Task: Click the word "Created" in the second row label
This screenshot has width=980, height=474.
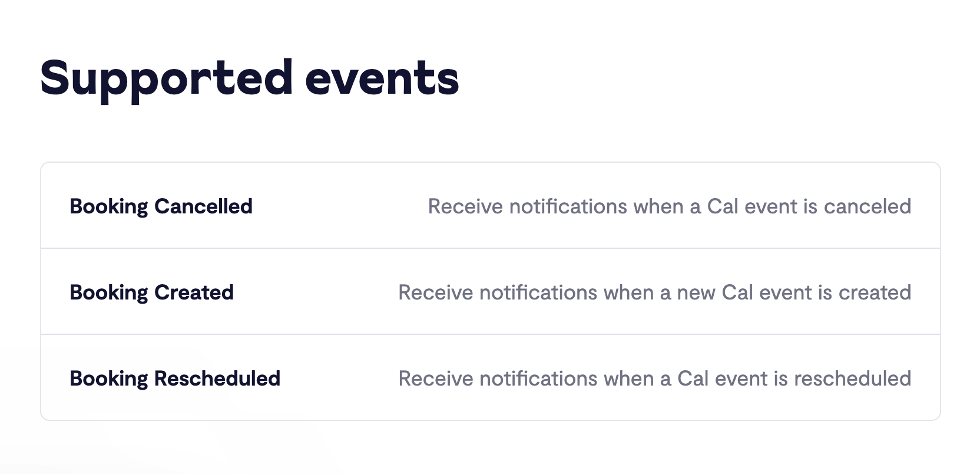Action: click(194, 292)
